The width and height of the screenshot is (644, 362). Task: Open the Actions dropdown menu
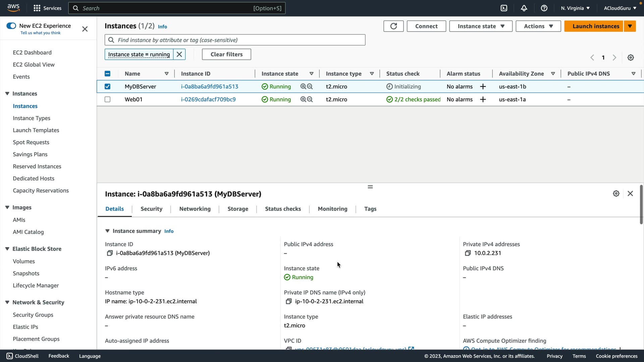click(x=538, y=26)
